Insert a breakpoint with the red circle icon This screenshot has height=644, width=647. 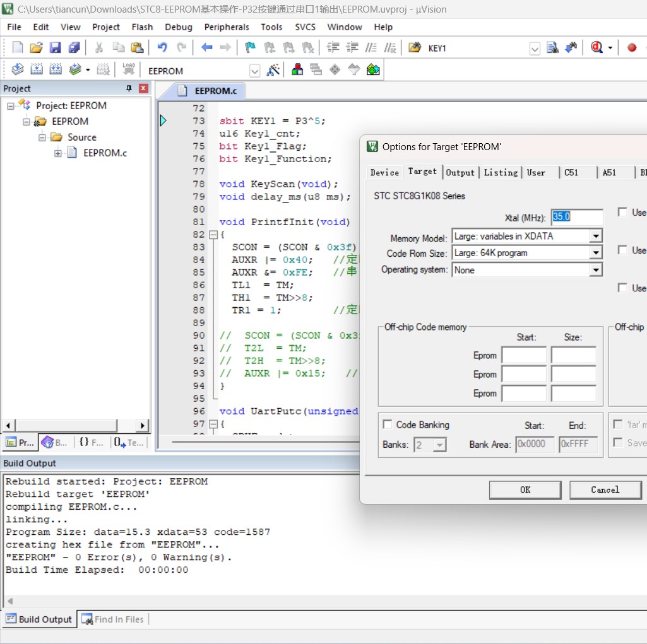click(632, 47)
